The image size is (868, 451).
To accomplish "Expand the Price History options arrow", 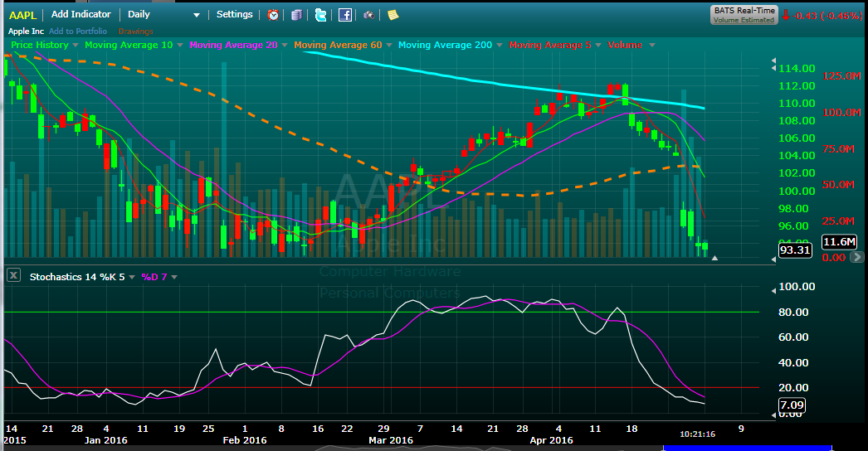I will click(76, 45).
